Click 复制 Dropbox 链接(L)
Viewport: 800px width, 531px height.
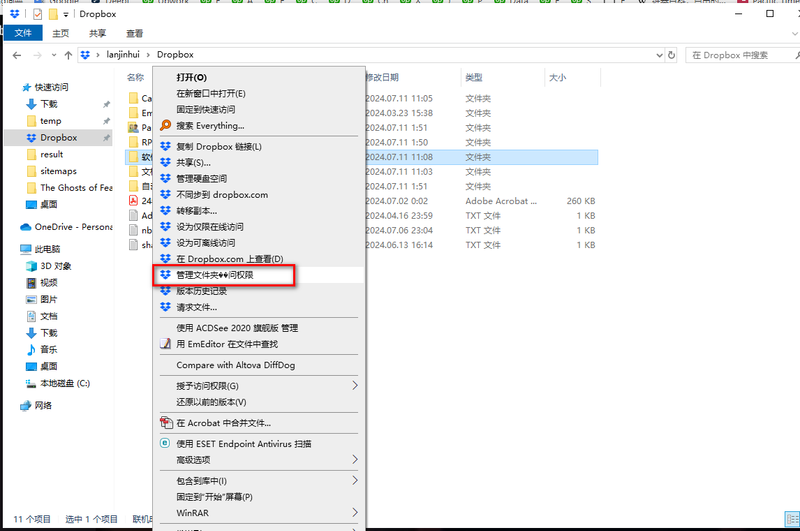258,147
